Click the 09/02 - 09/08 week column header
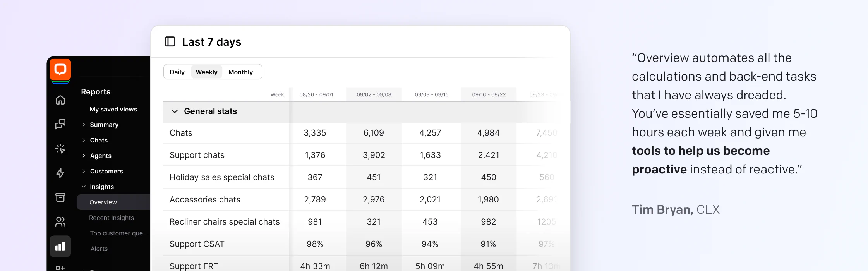Image resolution: width=868 pixels, height=271 pixels. coord(374,94)
